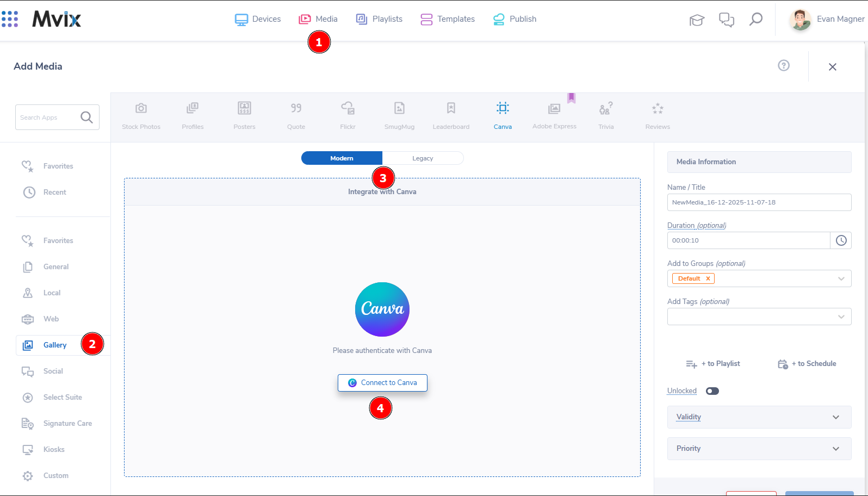This screenshot has width=868, height=496.
Task: Open the General category
Action: tap(46, 266)
